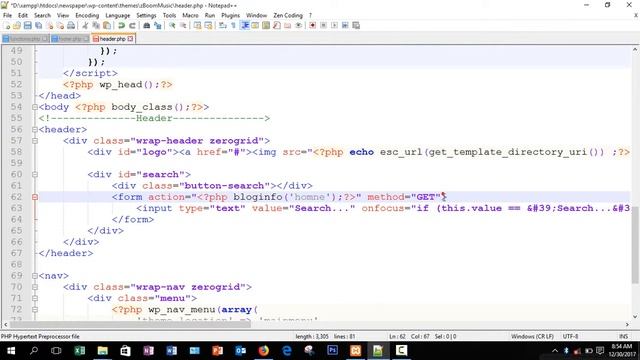The height and width of the screenshot is (360, 640).
Task: Collapse the header fold marker on line 56
Action: coord(35,129)
